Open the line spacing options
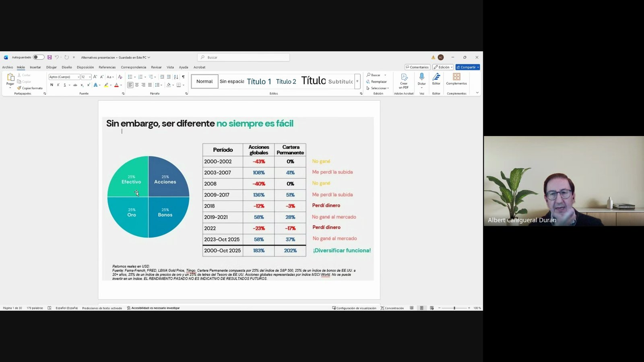 [x=158, y=85]
